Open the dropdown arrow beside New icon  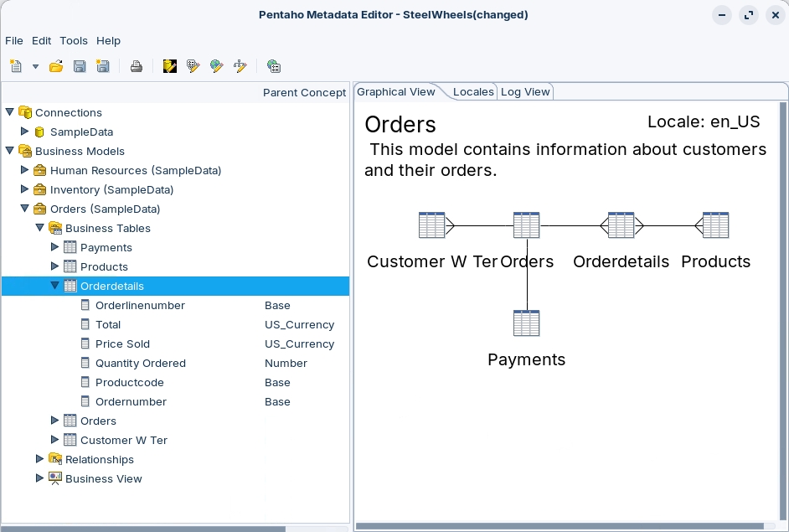point(35,66)
